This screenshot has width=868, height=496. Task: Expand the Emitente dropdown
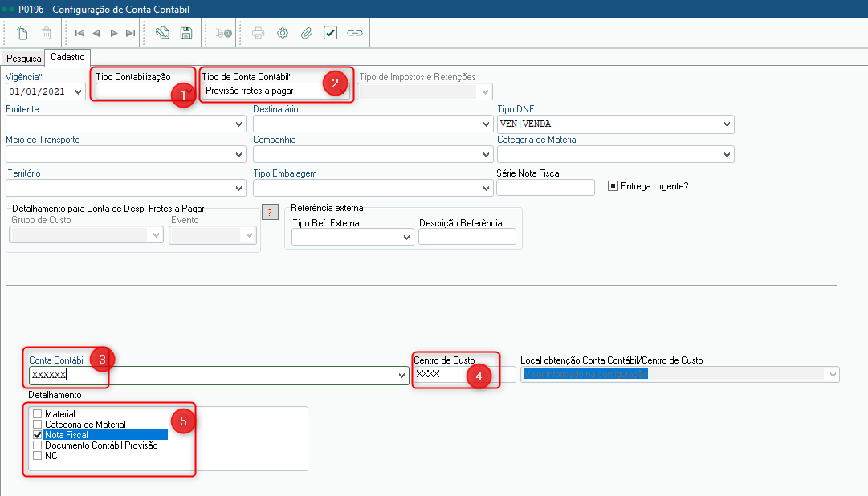coord(239,124)
